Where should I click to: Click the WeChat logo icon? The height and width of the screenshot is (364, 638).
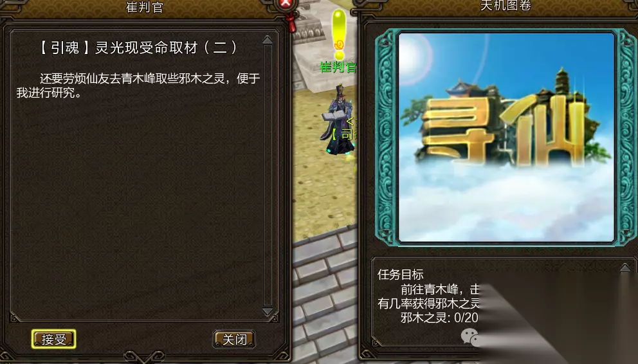click(x=470, y=336)
